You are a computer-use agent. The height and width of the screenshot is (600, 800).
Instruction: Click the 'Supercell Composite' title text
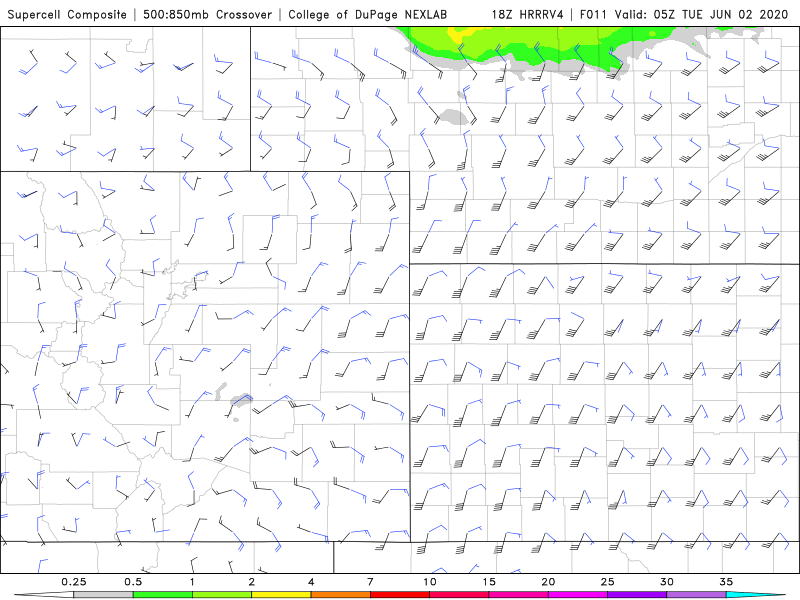[67, 14]
